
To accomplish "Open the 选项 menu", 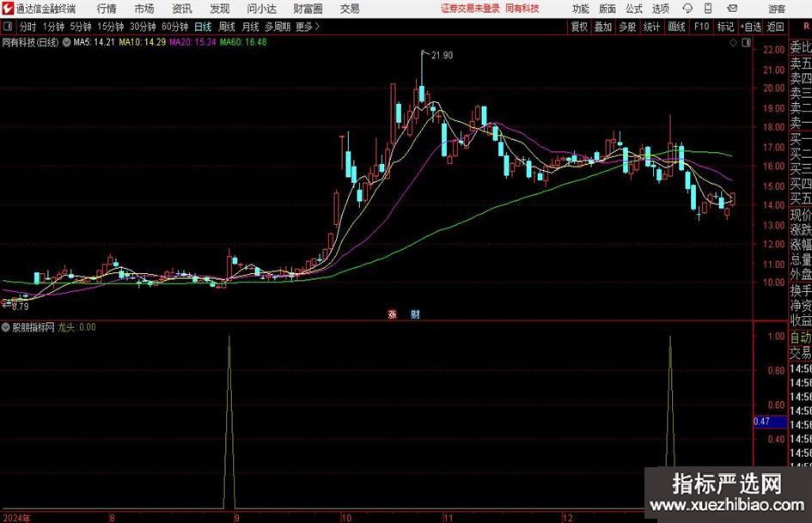I will [x=660, y=9].
